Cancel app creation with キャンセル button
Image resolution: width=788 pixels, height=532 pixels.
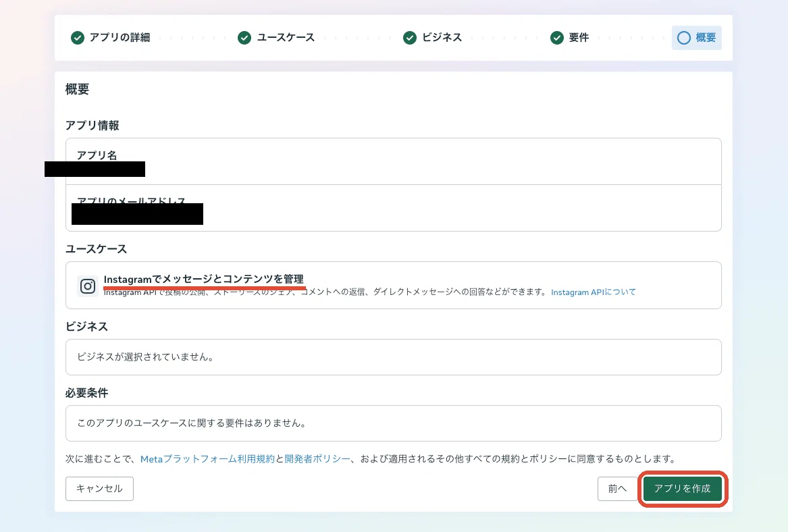tap(99, 489)
